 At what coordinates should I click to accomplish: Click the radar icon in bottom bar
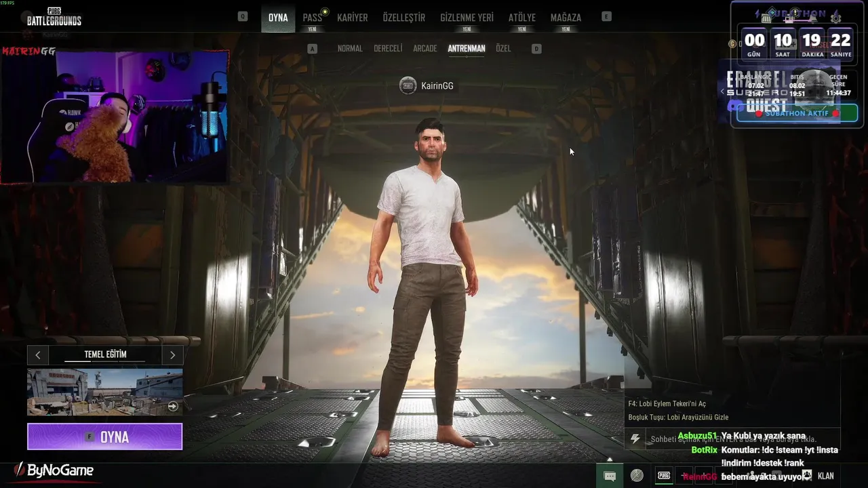point(637,476)
